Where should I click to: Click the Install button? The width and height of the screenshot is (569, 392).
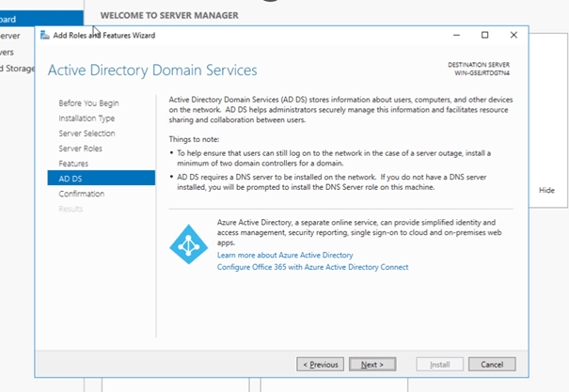pos(439,364)
